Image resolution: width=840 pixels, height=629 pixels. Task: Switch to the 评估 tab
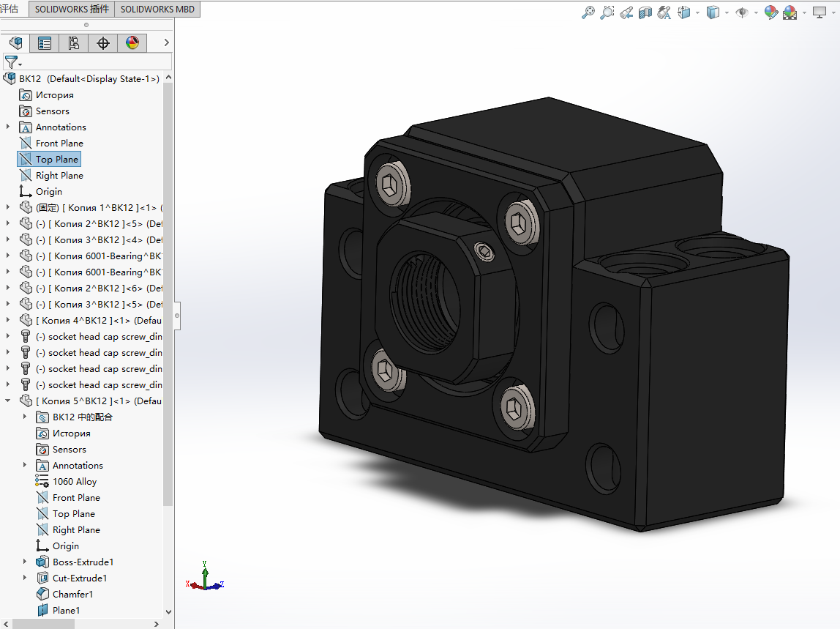coord(10,9)
